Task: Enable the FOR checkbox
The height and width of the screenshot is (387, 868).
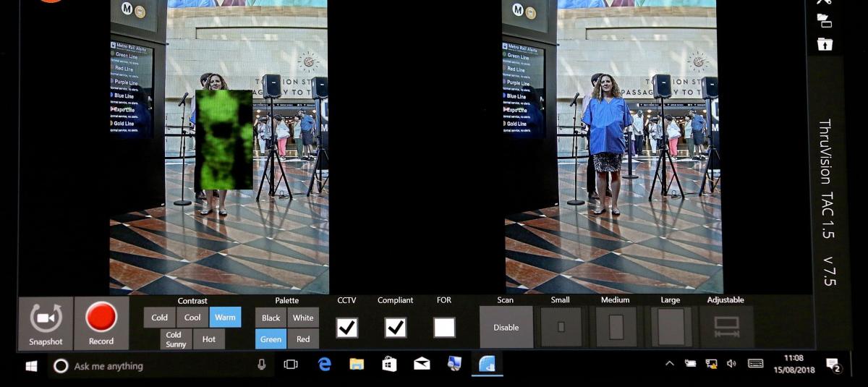Action: click(x=444, y=328)
